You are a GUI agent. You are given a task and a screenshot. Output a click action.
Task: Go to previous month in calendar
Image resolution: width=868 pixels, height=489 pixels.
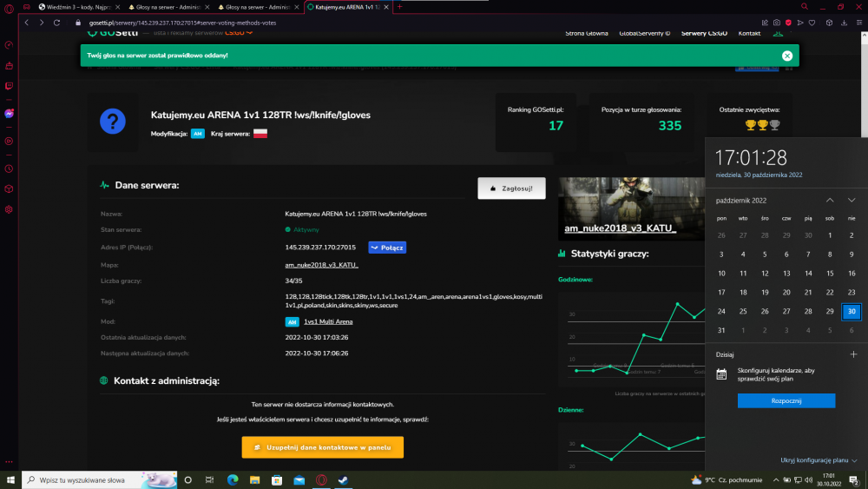830,200
